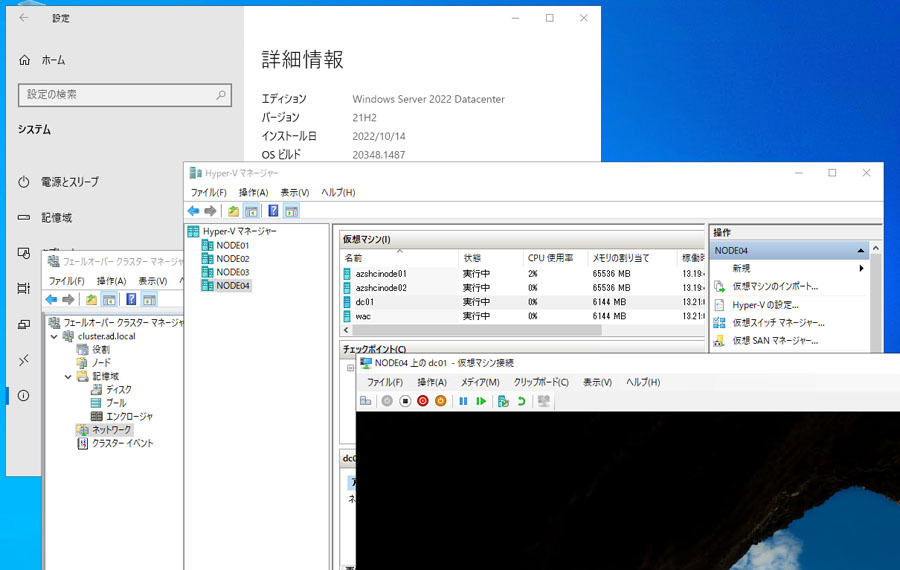This screenshot has width=900, height=570.
Task: Create a checkpoint with the dc01 toolbar icon
Action: tap(503, 401)
